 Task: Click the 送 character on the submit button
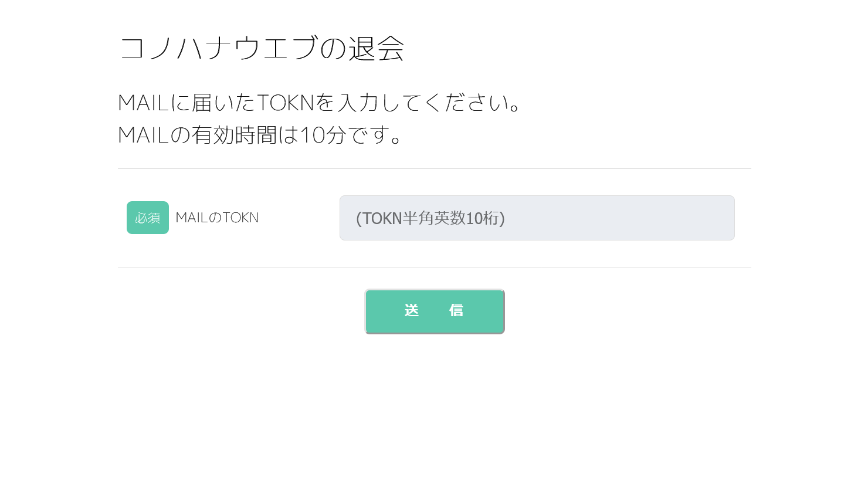pos(412,310)
